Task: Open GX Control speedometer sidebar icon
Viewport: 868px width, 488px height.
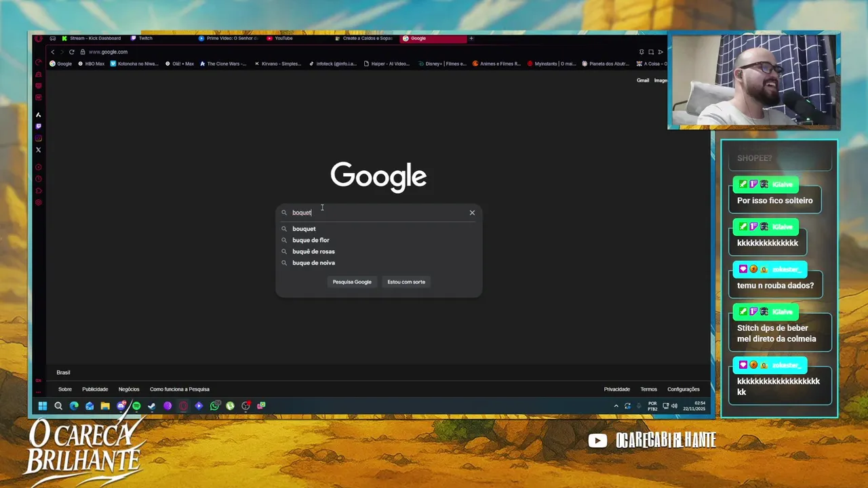Action: point(39,62)
